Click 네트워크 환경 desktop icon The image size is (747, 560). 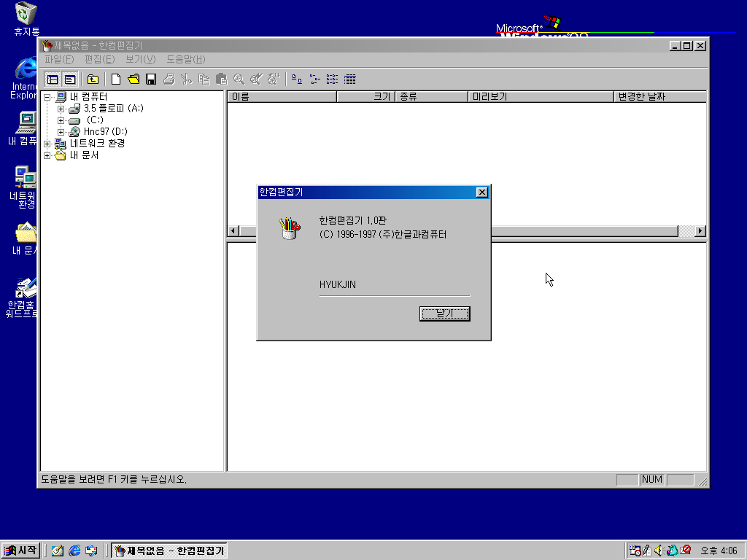(x=23, y=187)
